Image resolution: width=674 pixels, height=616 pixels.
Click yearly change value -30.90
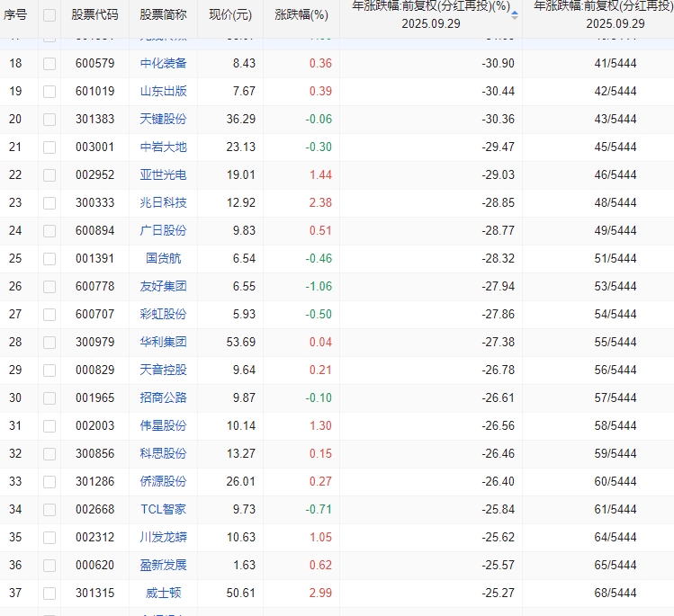(x=499, y=63)
